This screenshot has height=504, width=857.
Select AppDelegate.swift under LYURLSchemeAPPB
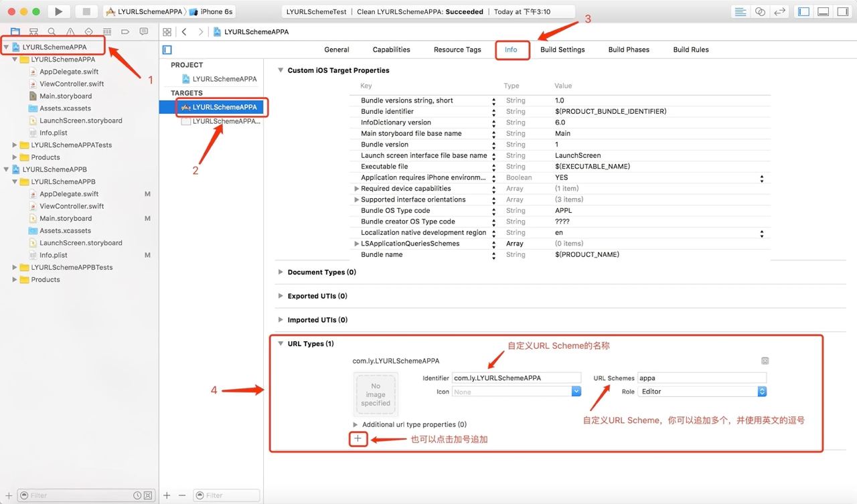[69, 194]
